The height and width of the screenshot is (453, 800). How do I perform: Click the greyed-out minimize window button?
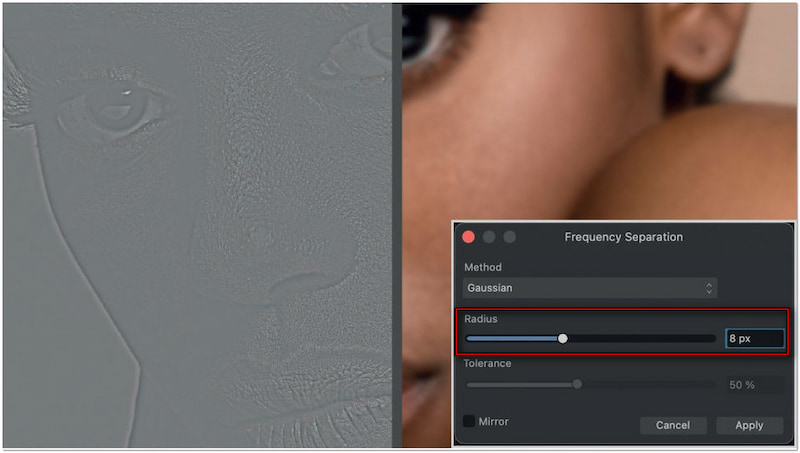tap(489, 237)
